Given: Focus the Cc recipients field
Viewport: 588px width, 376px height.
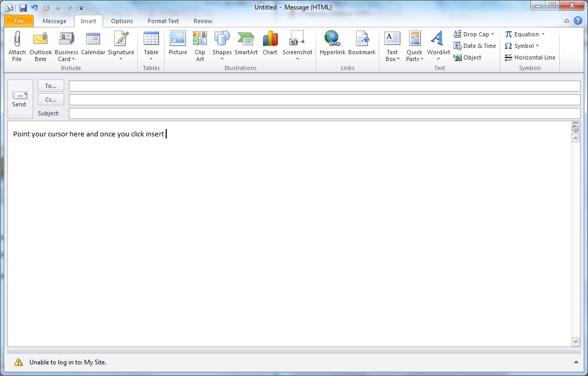Looking at the screenshot, I should pos(325,100).
